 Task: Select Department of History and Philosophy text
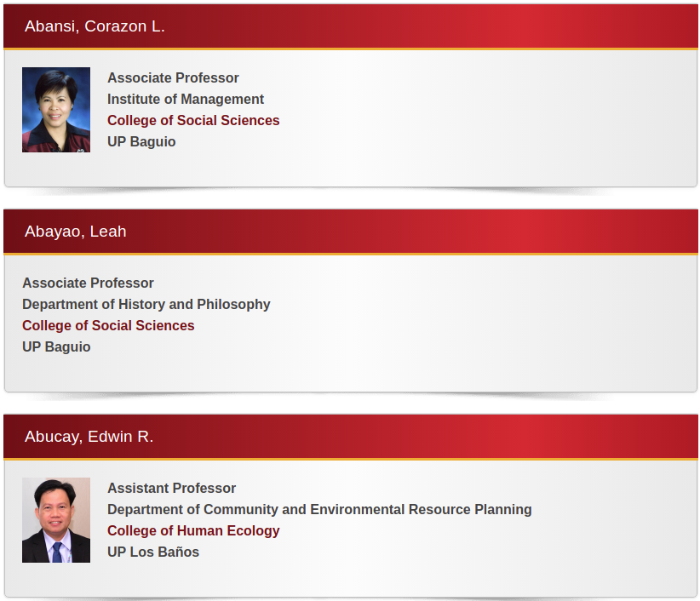click(146, 304)
